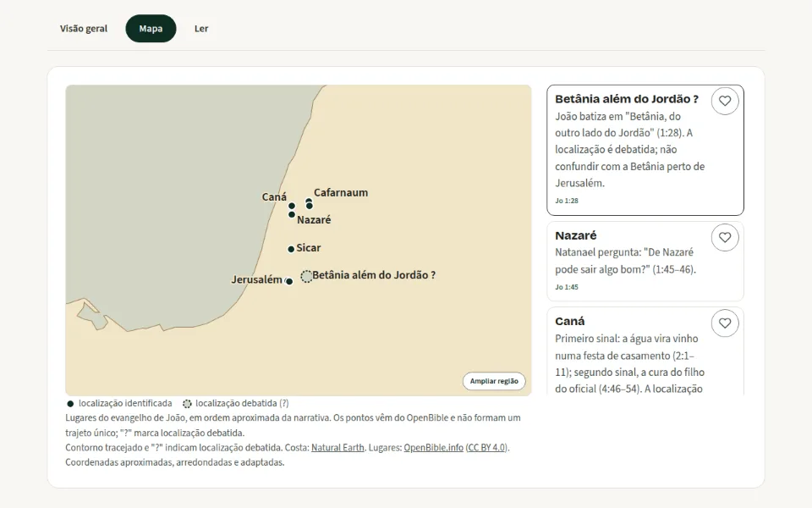Click the Caná map label
The image size is (812, 508).
pyautogui.click(x=274, y=197)
